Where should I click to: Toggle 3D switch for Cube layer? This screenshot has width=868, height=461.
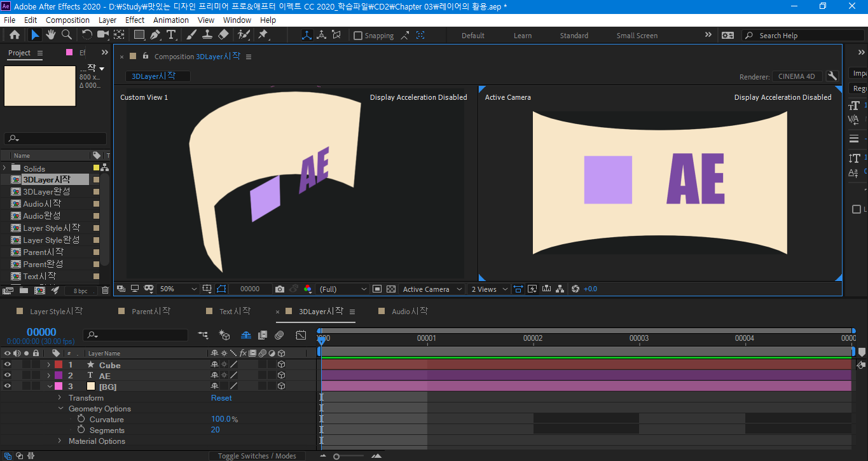[x=281, y=365]
